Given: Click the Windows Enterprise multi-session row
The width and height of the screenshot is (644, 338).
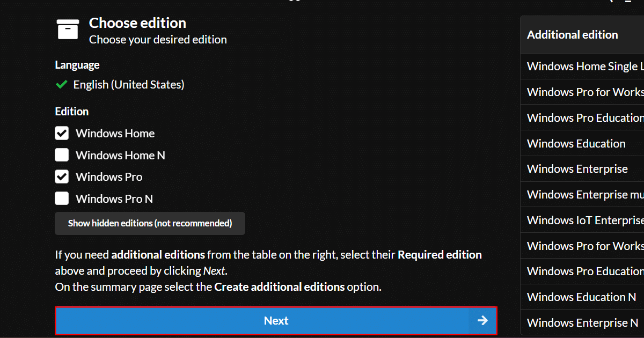Looking at the screenshot, I should [584, 195].
